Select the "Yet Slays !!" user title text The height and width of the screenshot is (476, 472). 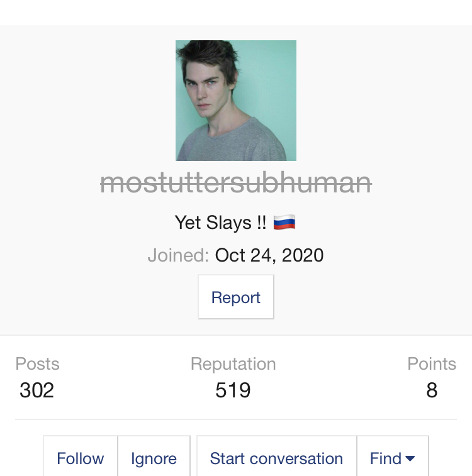[220, 223]
